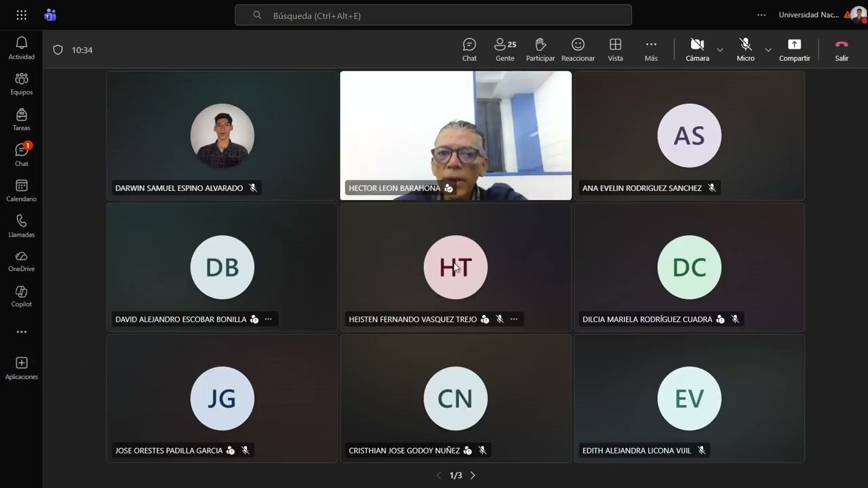This screenshot has height=488, width=868.
Task: Change layout using Vista button
Action: point(615,49)
